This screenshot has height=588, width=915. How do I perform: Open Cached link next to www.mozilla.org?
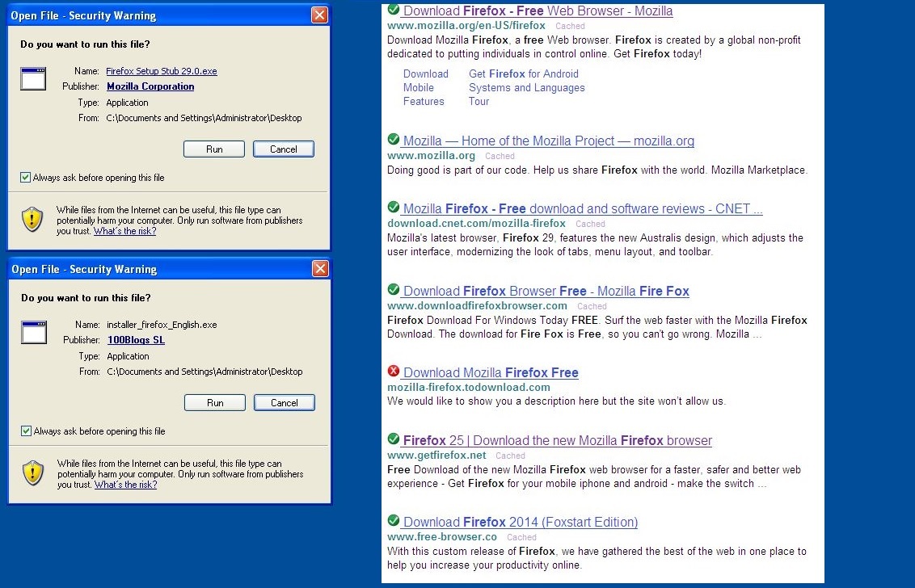[500, 156]
